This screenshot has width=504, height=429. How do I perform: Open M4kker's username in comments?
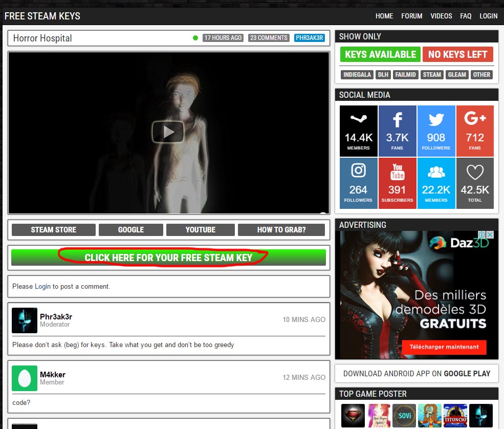53,374
